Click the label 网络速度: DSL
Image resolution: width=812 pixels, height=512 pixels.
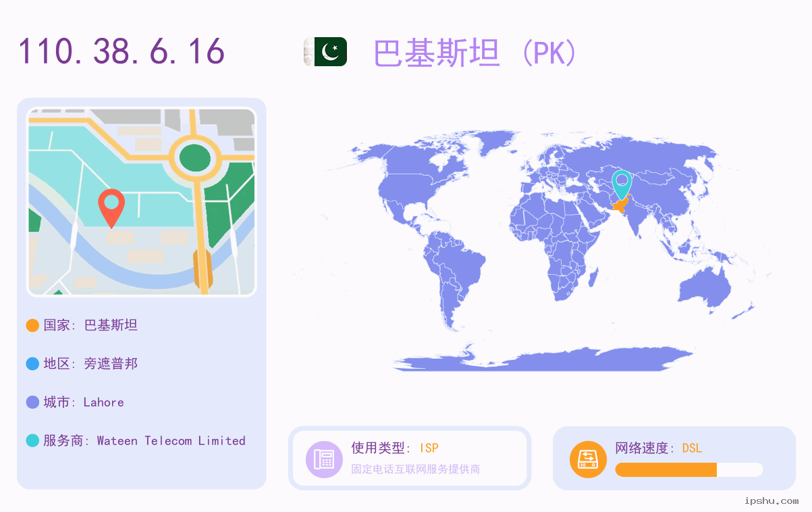pos(659,448)
